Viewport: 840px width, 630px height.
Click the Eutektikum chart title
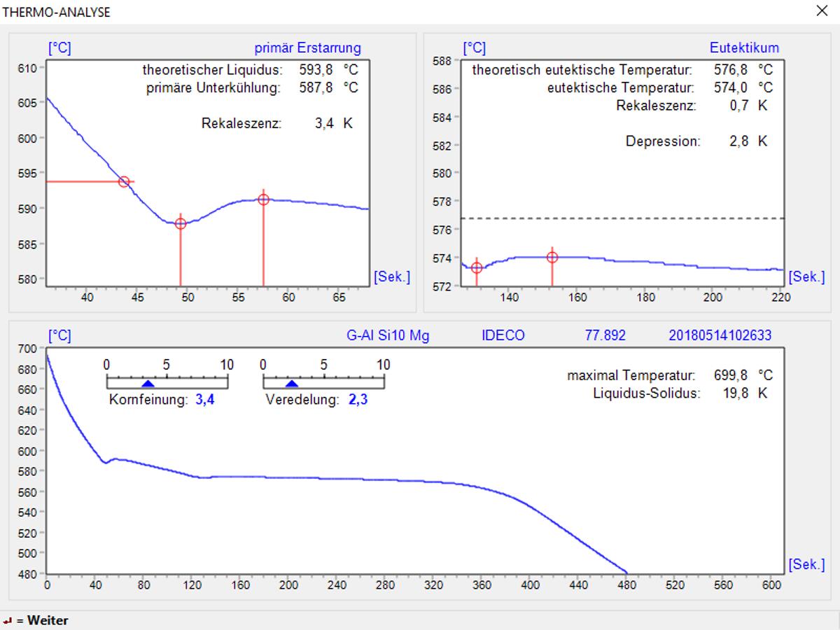[744, 48]
